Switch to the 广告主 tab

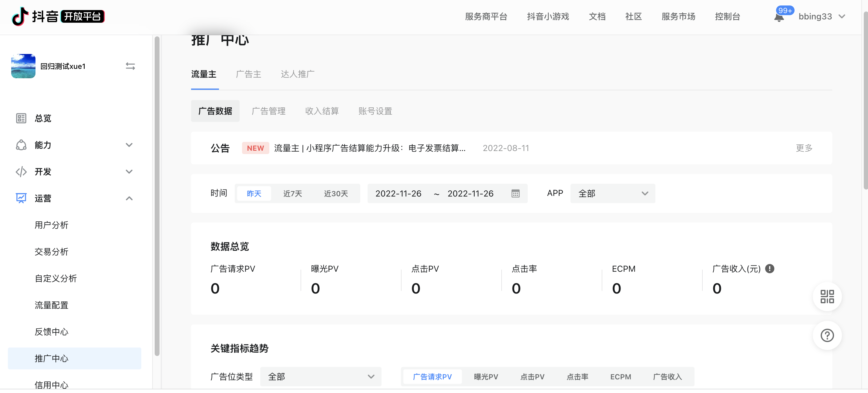(249, 74)
